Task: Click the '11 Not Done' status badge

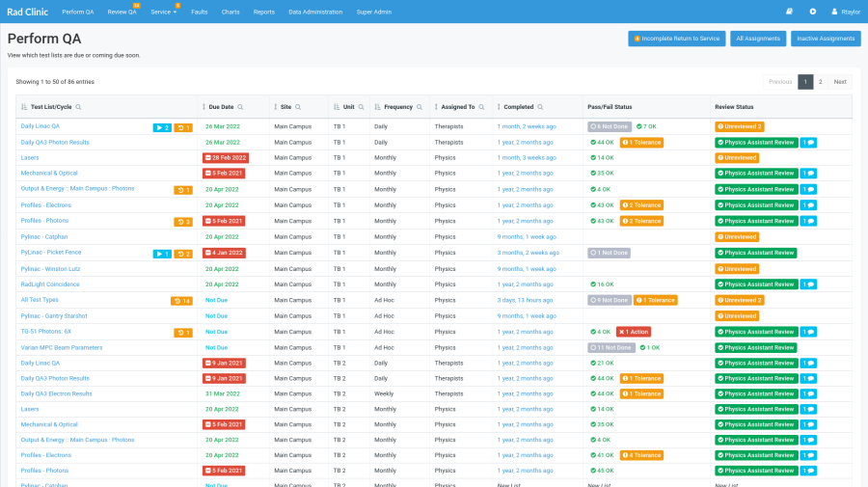Action: pos(610,348)
